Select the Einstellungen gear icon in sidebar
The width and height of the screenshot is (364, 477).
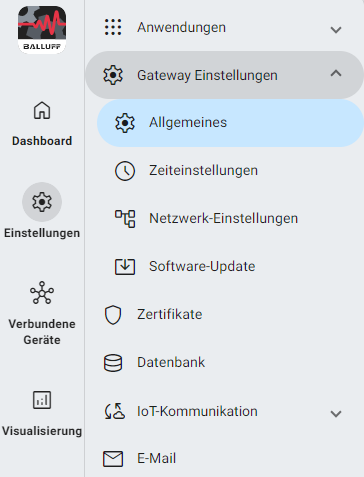pyautogui.click(x=42, y=202)
